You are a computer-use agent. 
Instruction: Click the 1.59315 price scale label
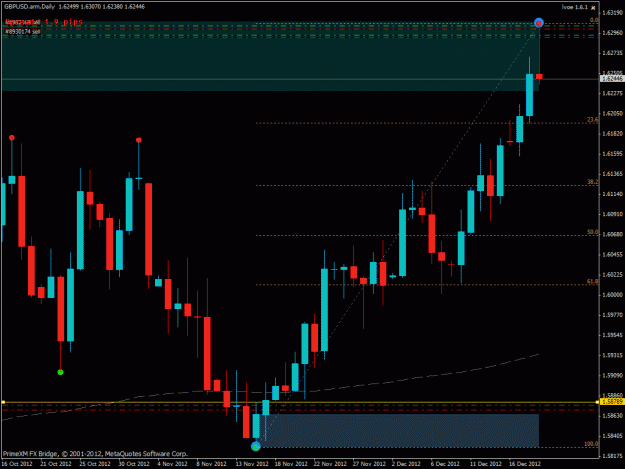click(613, 355)
